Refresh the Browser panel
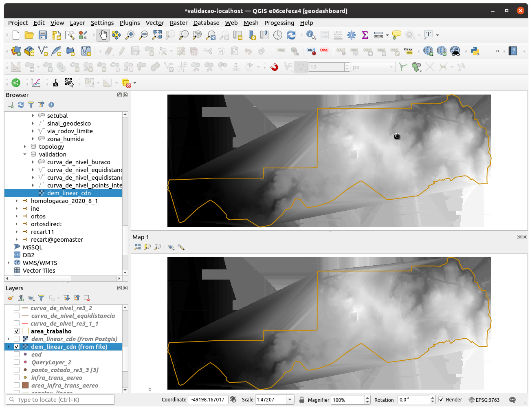532x410 pixels. tap(20, 105)
